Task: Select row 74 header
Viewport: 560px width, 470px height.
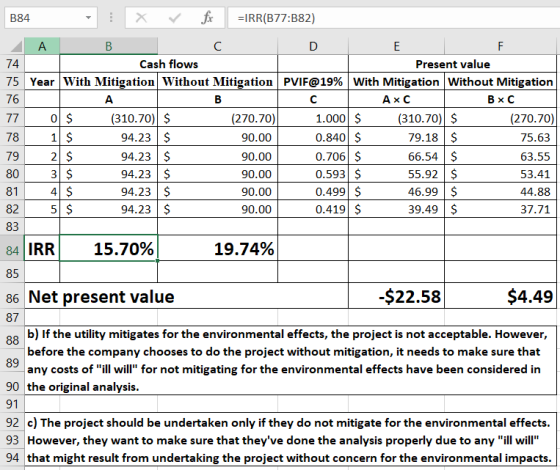Action: 12,64
